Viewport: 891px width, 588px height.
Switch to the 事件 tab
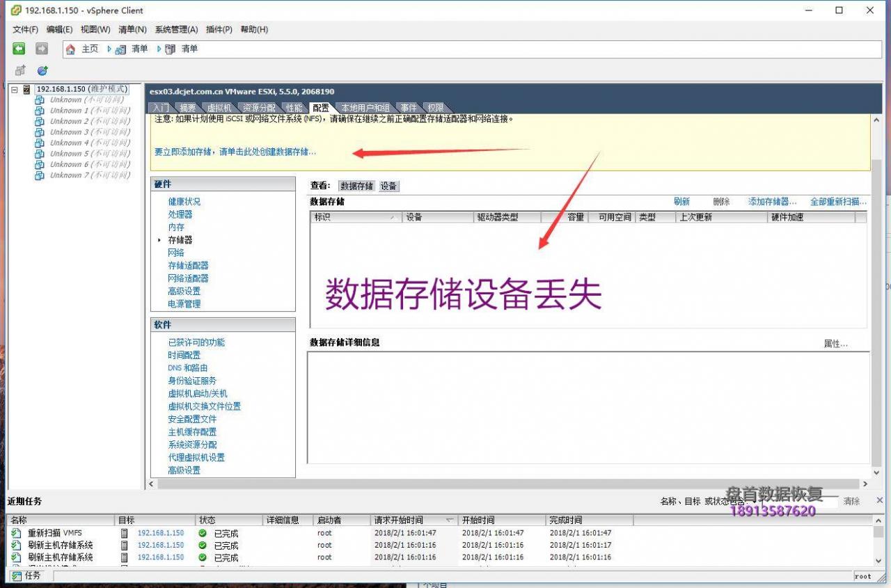coord(409,108)
